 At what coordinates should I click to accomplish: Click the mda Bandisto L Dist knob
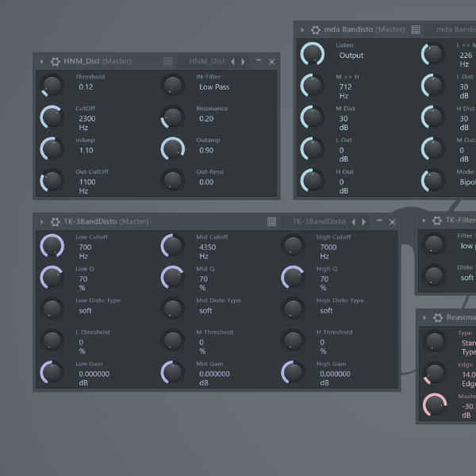point(433,86)
